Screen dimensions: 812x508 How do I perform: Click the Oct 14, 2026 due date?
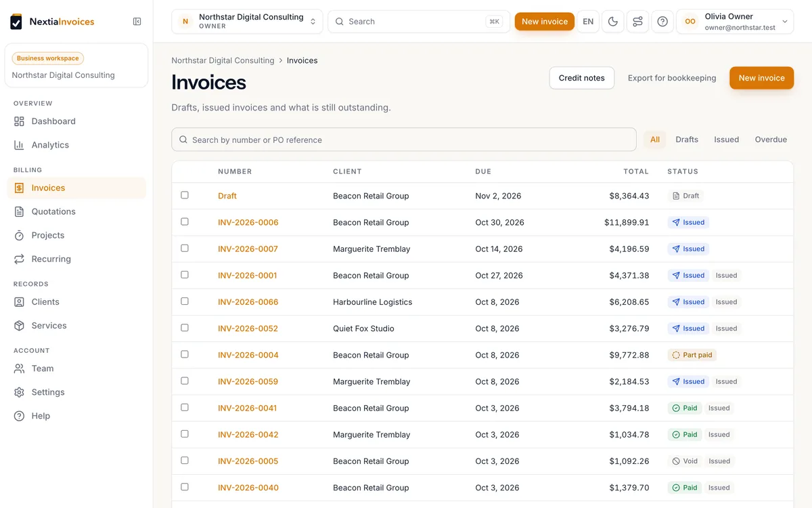(x=499, y=249)
